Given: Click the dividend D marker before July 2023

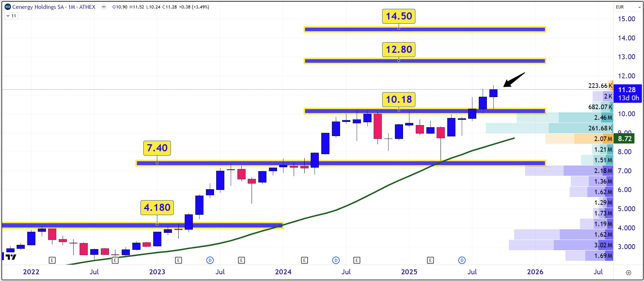Looking at the screenshot, I should 210,260.
